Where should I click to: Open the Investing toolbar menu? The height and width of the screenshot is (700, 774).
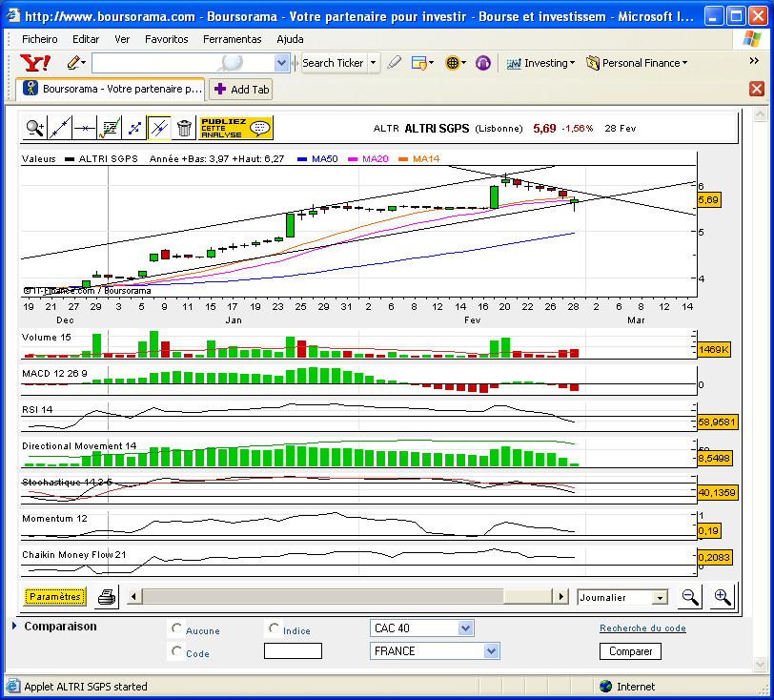(540, 63)
